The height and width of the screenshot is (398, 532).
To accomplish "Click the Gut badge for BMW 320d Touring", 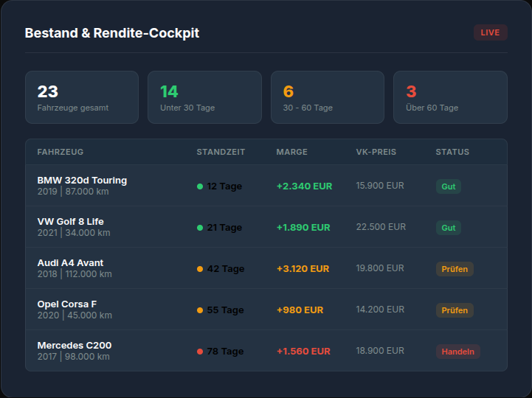I will [x=448, y=186].
